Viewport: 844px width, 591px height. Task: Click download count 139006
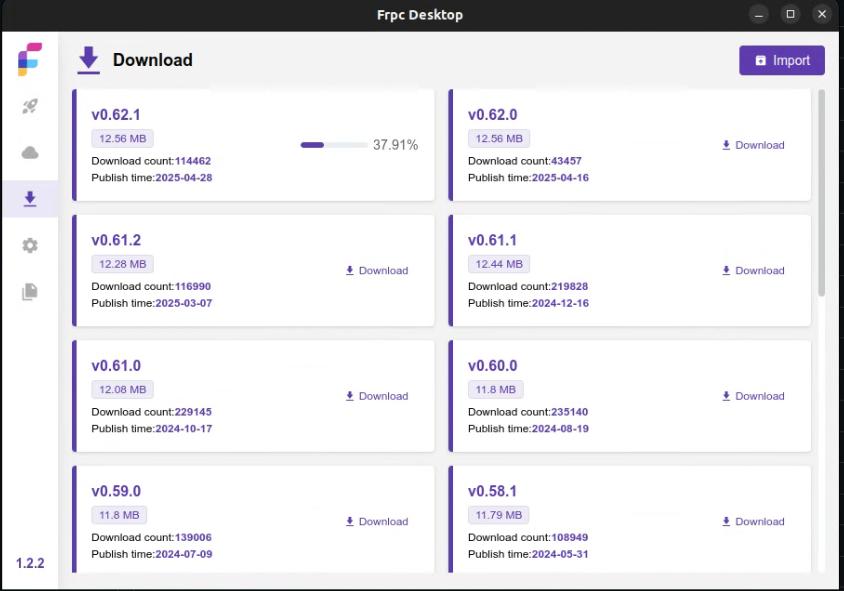pyautogui.click(x=193, y=537)
